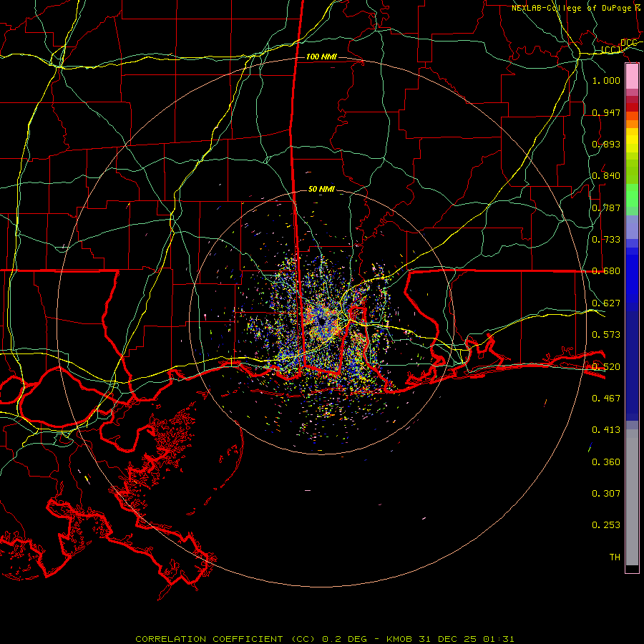Image resolution: width=644 pixels, height=644 pixels.
Task: Pick the gray segment of the color bar
Action: (632, 497)
